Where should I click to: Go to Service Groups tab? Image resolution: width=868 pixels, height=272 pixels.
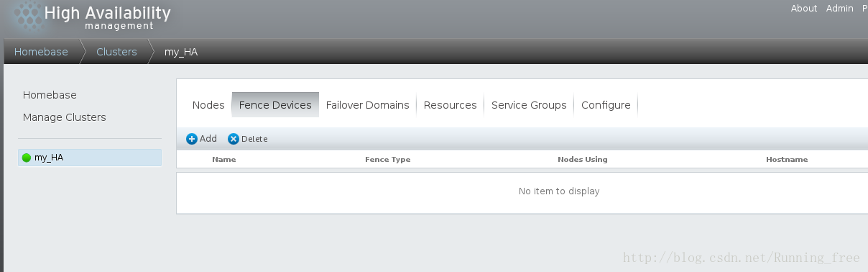coord(529,105)
